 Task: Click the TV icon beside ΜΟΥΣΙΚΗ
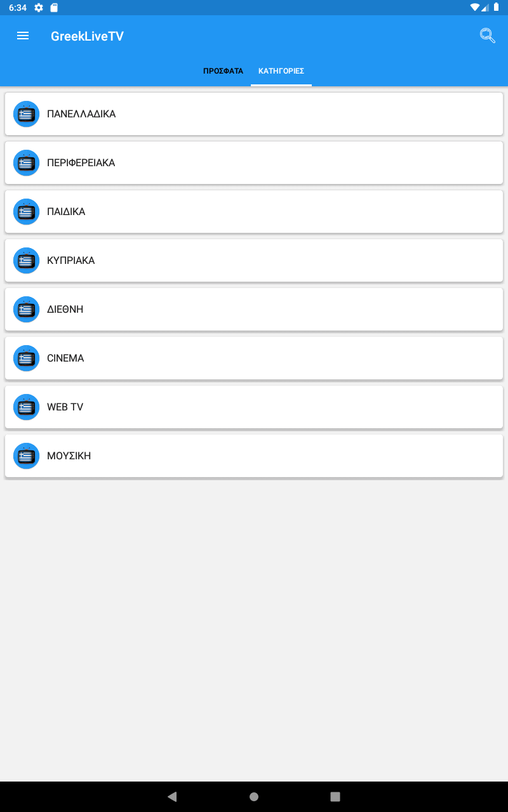pos(26,456)
